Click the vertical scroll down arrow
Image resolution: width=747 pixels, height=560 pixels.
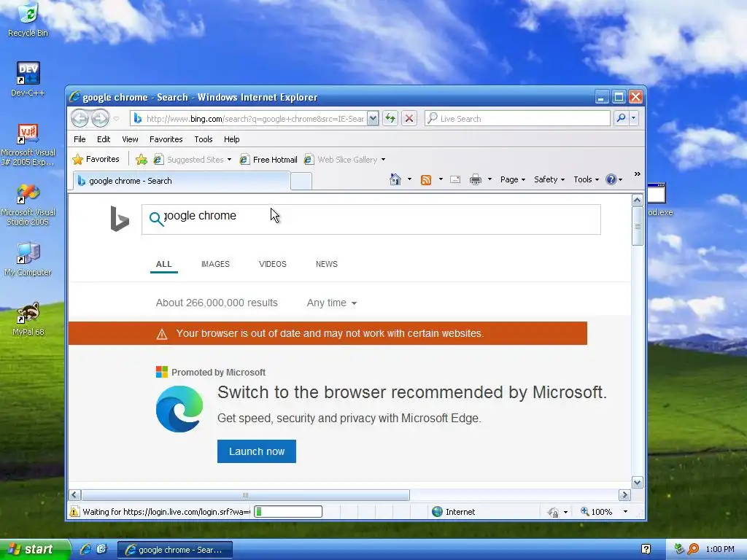638,483
